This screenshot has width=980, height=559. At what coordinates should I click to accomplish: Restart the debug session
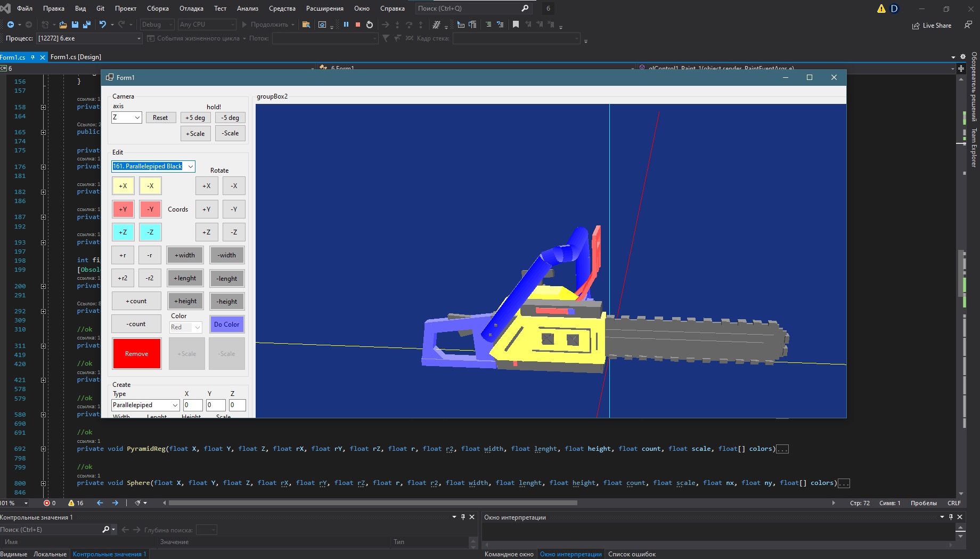coord(370,25)
